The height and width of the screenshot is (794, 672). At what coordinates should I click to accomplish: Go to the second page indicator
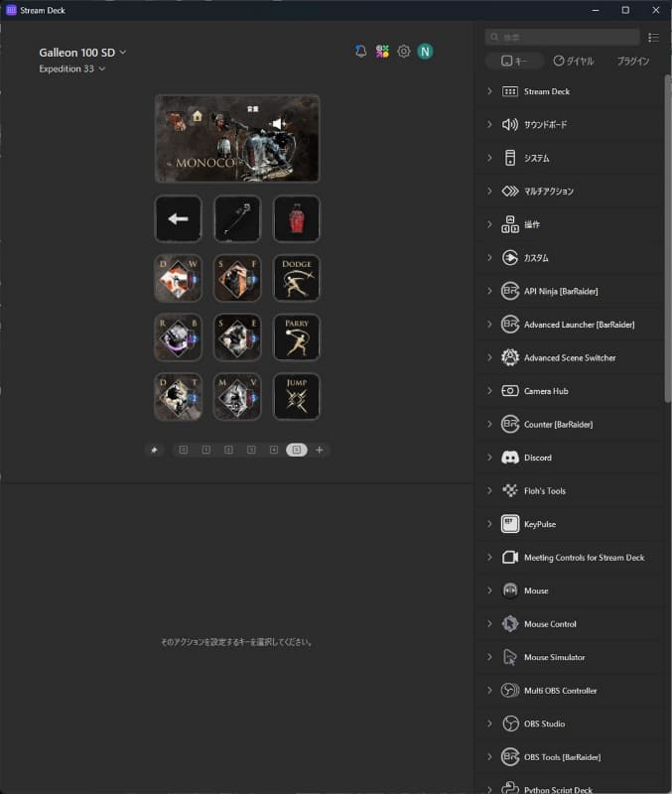pos(206,450)
